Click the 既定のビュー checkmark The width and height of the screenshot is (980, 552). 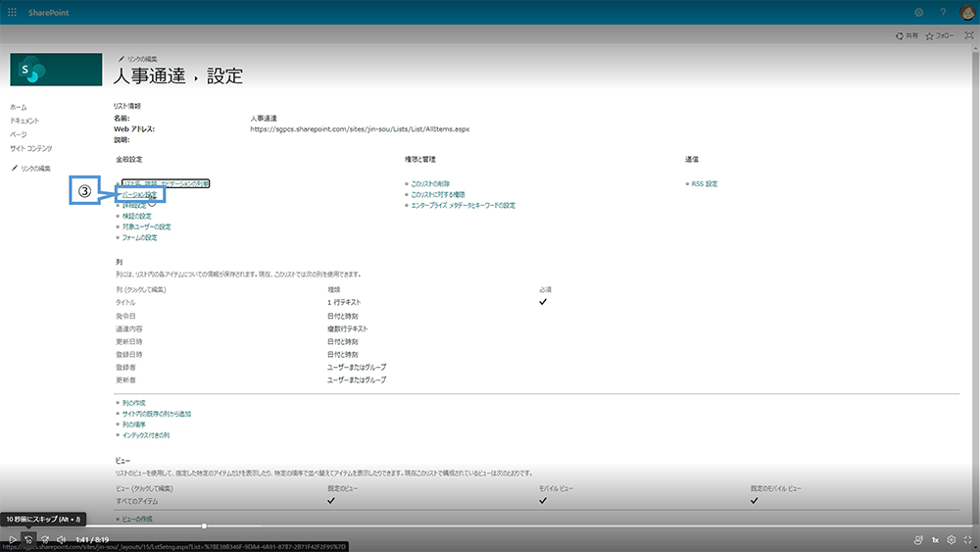[331, 501]
